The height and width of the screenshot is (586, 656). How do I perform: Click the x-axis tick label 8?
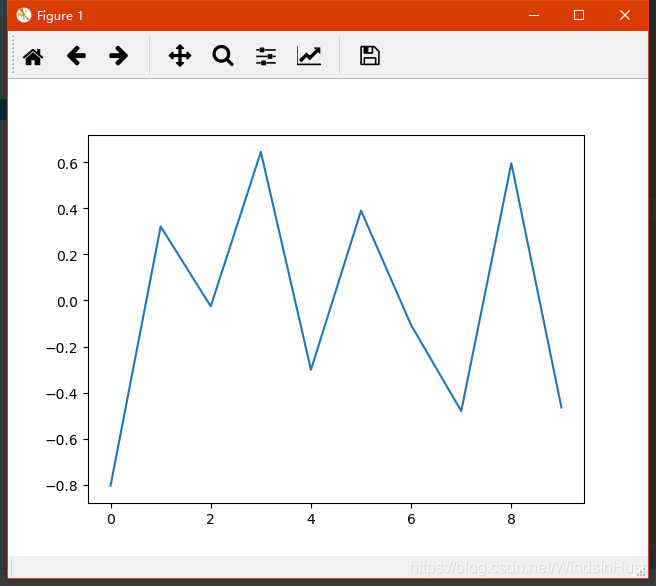[x=511, y=519]
